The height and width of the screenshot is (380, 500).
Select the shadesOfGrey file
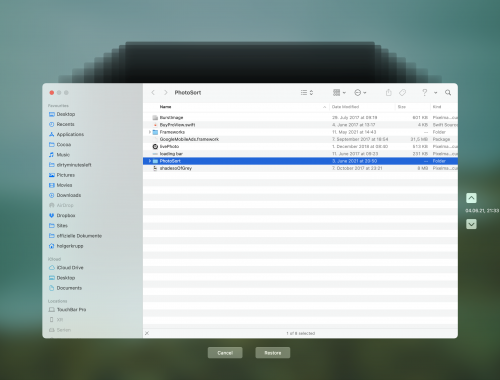click(300, 168)
